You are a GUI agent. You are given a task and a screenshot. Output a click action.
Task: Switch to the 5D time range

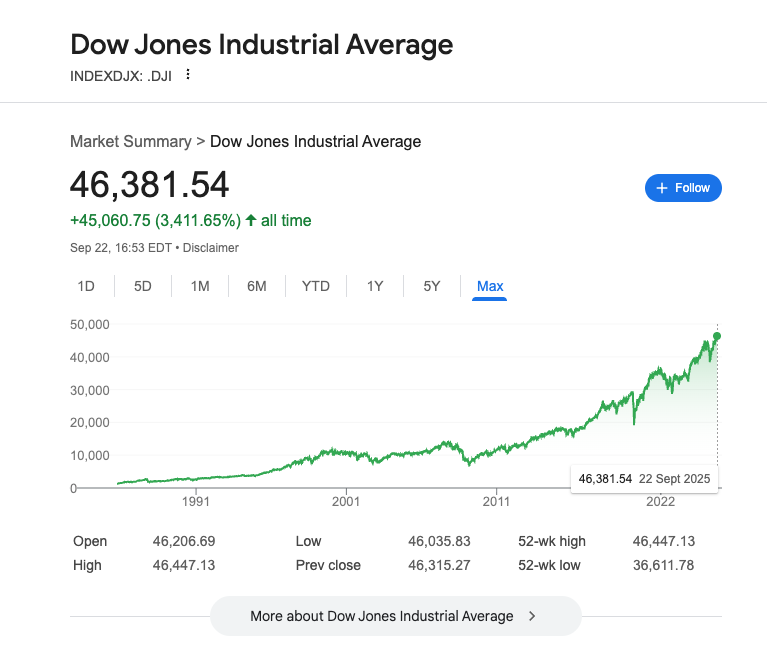point(143,286)
